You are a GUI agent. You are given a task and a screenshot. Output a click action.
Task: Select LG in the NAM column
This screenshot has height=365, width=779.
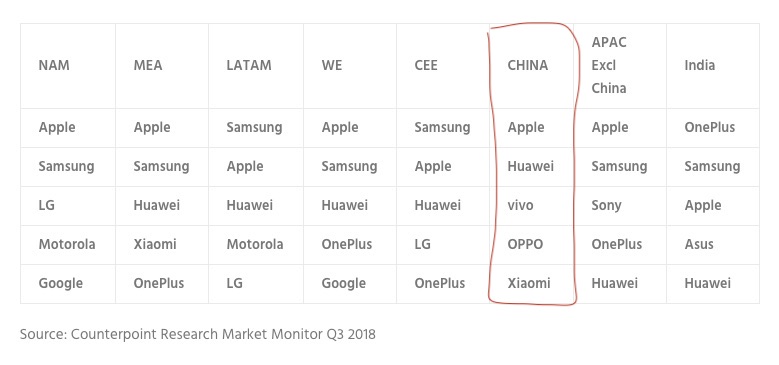tap(47, 205)
